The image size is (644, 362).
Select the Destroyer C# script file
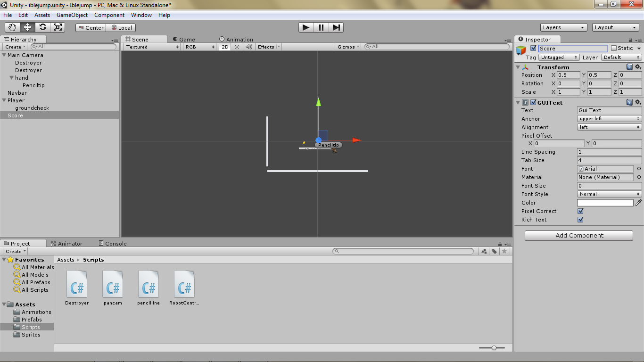pos(77,288)
